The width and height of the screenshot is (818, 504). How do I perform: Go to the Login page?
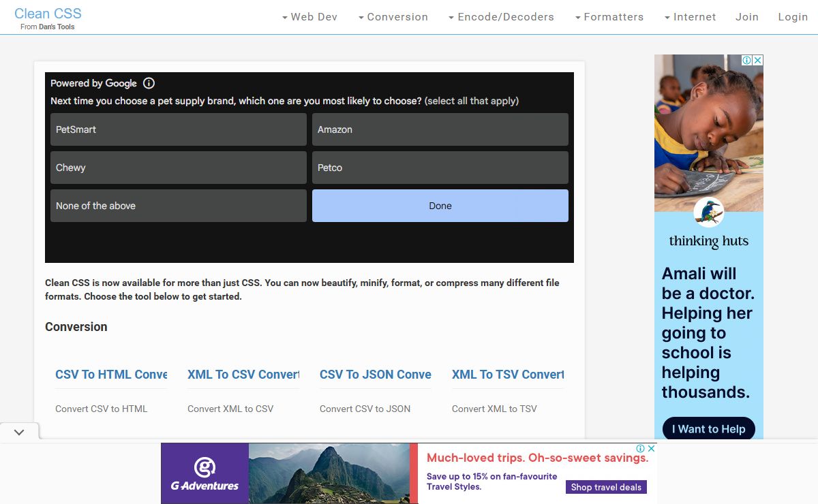click(x=793, y=17)
